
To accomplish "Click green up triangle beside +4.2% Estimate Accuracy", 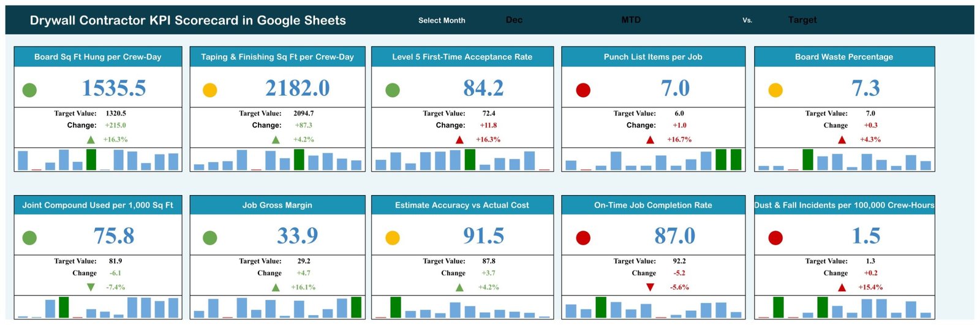I will click(459, 287).
